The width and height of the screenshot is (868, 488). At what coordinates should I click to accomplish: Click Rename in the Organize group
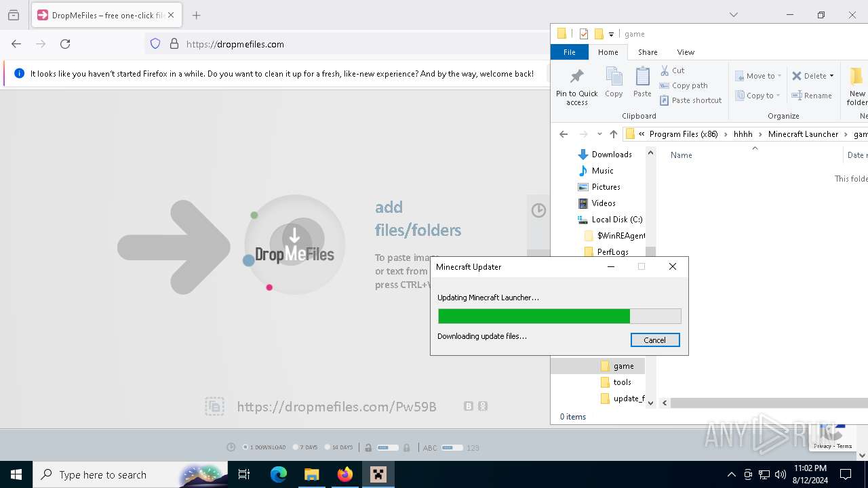(x=812, y=96)
